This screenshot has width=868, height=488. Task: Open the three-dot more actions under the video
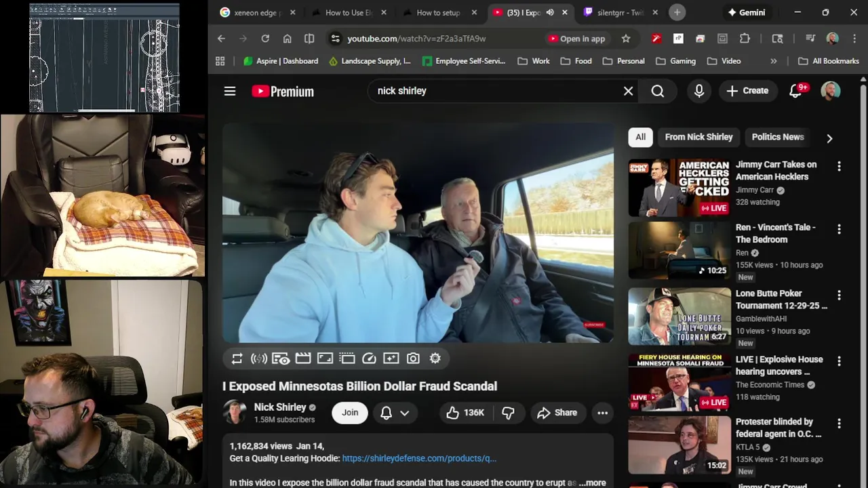[602, 413]
